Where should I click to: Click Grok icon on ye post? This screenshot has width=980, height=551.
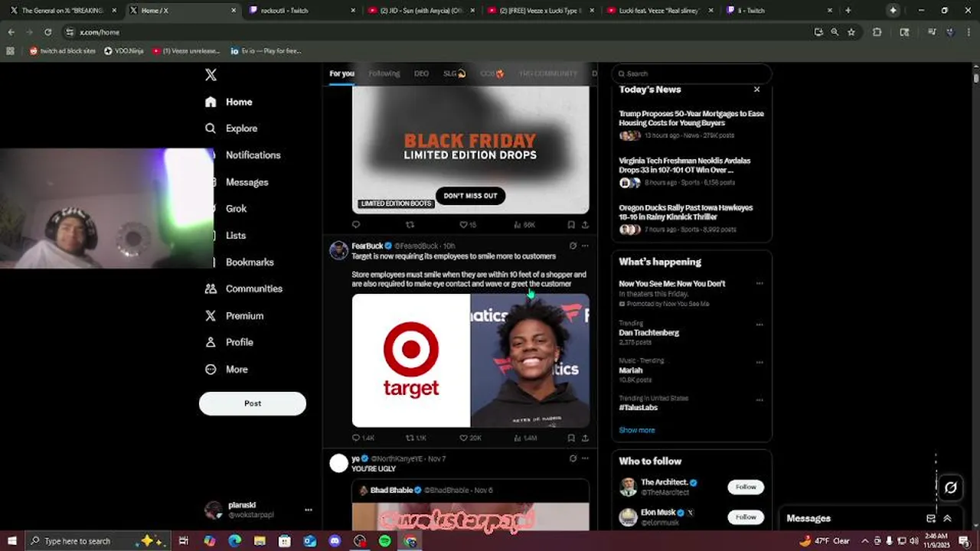573,458
